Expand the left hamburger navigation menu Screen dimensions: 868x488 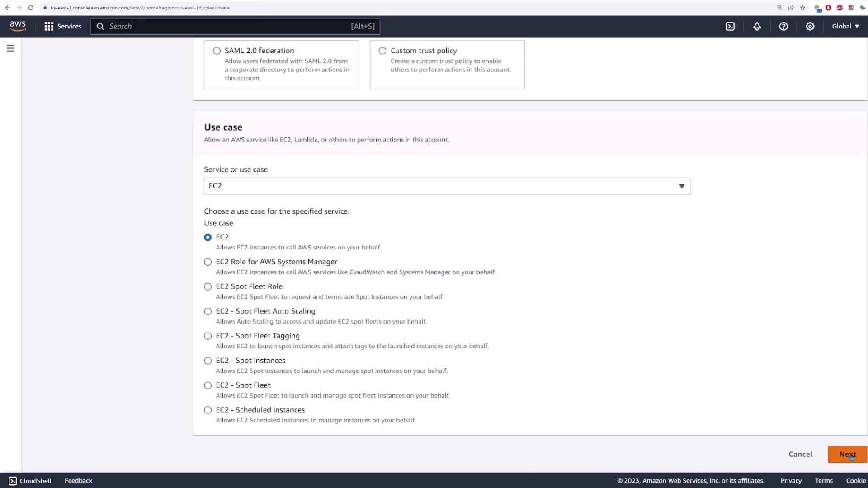(11, 48)
